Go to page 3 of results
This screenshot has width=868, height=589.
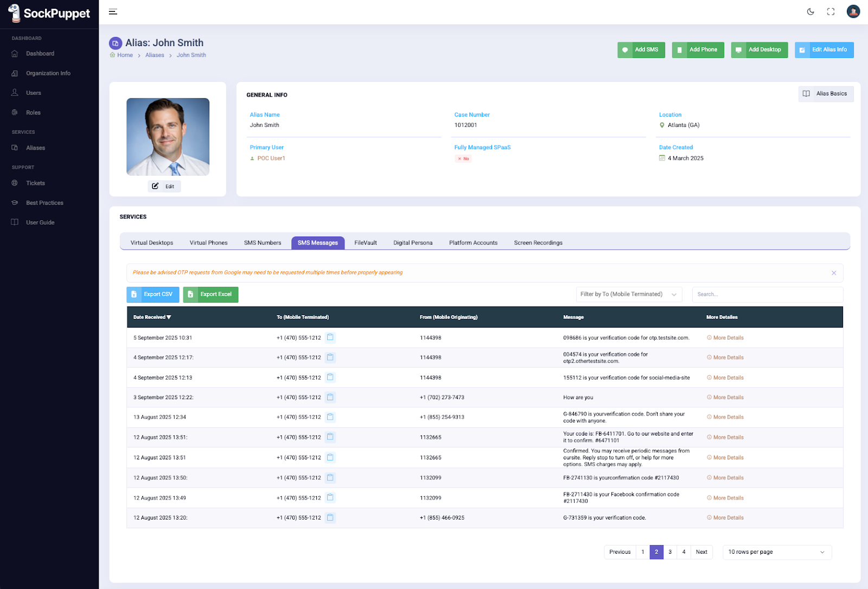670,552
